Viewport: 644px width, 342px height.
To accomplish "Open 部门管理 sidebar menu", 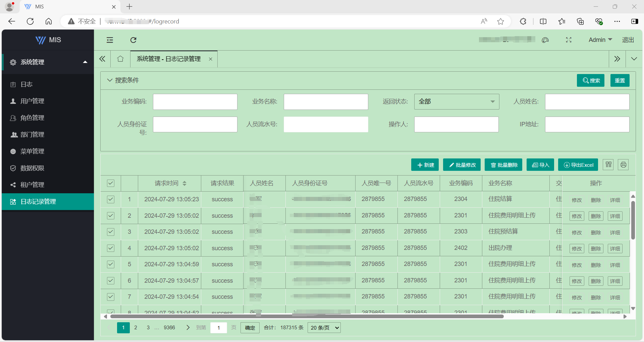I will pyautogui.click(x=48, y=135).
